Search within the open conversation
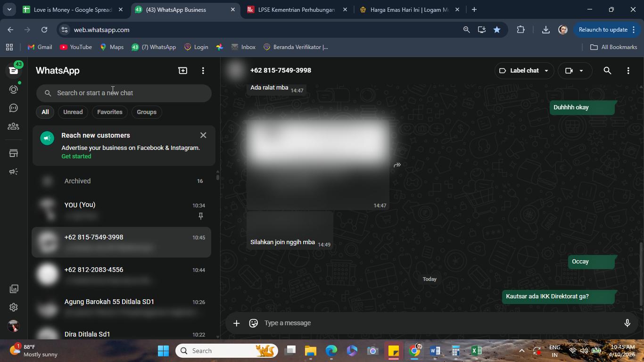 click(607, 71)
